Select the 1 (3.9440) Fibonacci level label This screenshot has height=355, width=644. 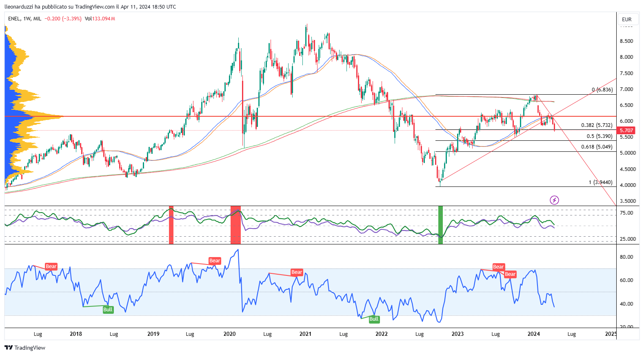[x=600, y=182]
